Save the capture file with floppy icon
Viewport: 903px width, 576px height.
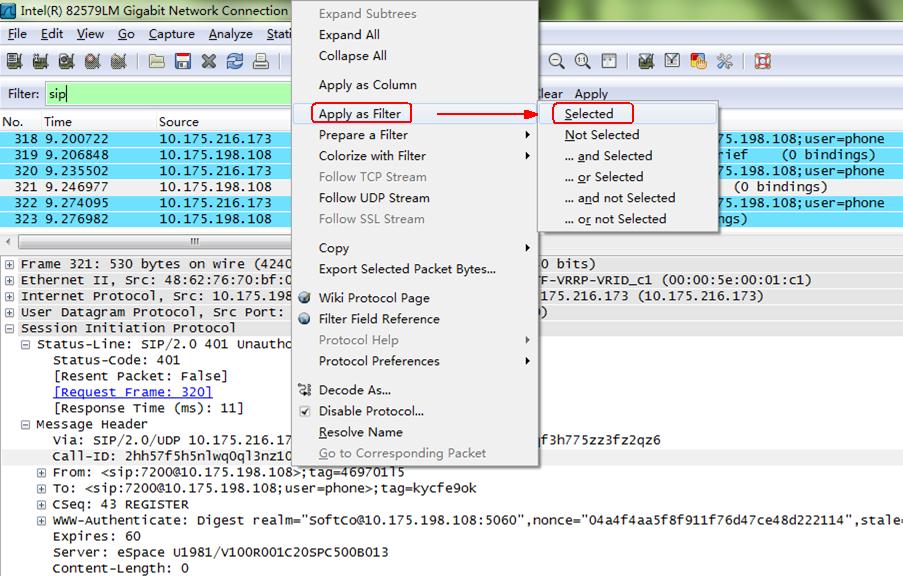pyautogui.click(x=183, y=61)
